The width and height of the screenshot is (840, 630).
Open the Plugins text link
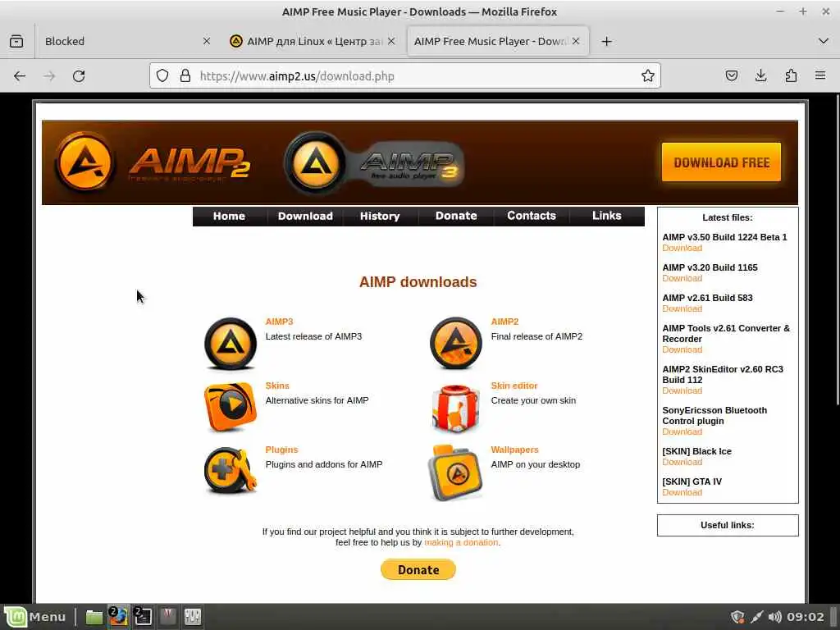coord(281,450)
